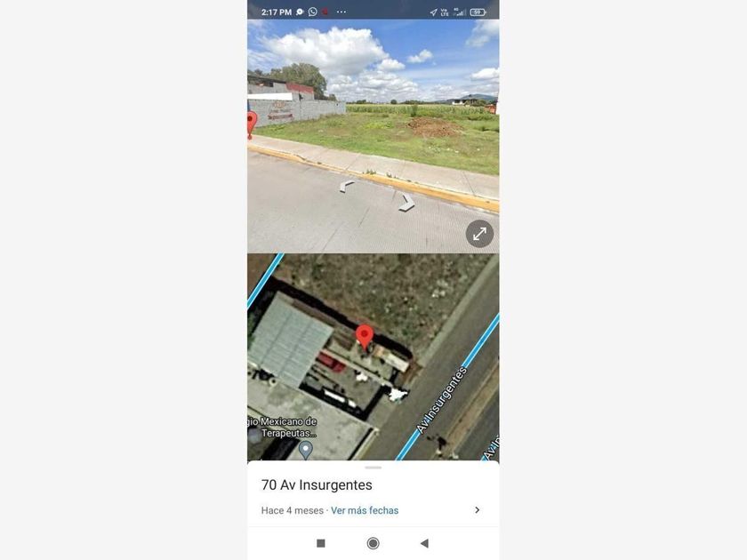Tap Android home circle button

coord(373,543)
